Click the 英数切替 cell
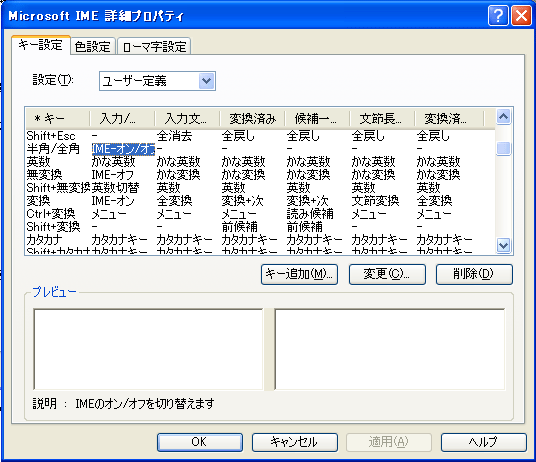The height and width of the screenshot is (462, 536). (116, 188)
